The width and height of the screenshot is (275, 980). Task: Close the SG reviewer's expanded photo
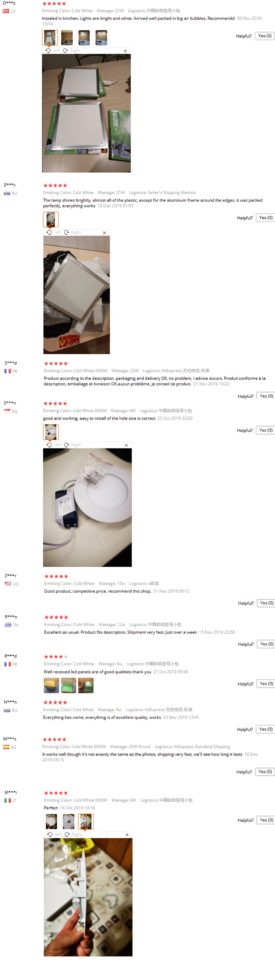click(126, 445)
